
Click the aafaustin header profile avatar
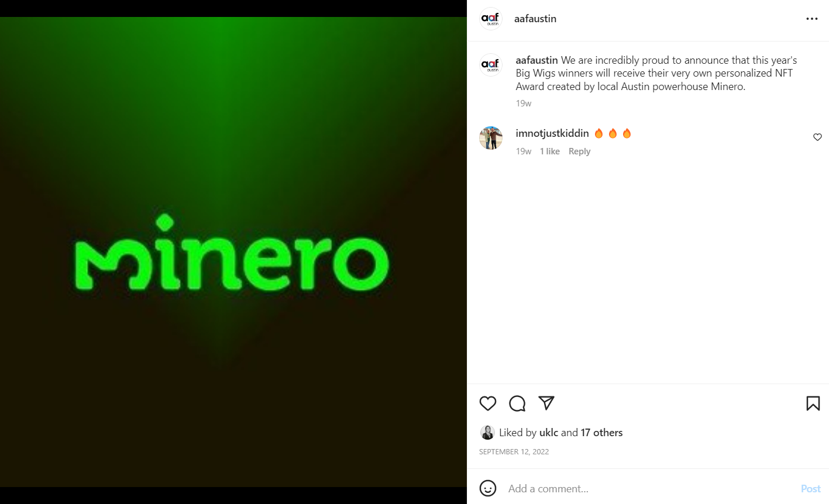pyautogui.click(x=490, y=19)
